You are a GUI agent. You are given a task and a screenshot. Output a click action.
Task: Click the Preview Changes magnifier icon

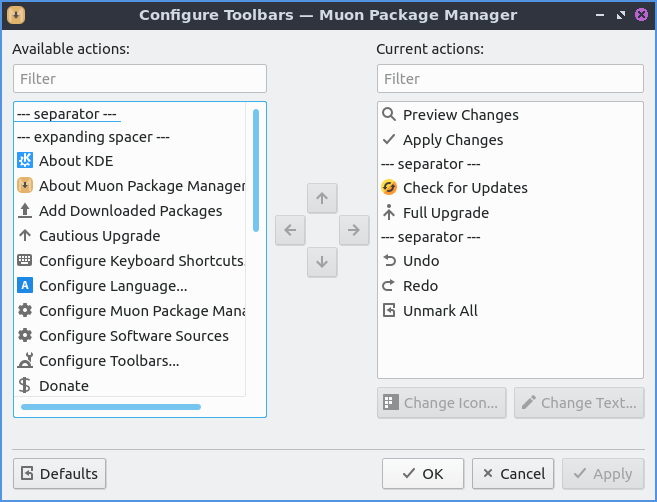click(390, 114)
